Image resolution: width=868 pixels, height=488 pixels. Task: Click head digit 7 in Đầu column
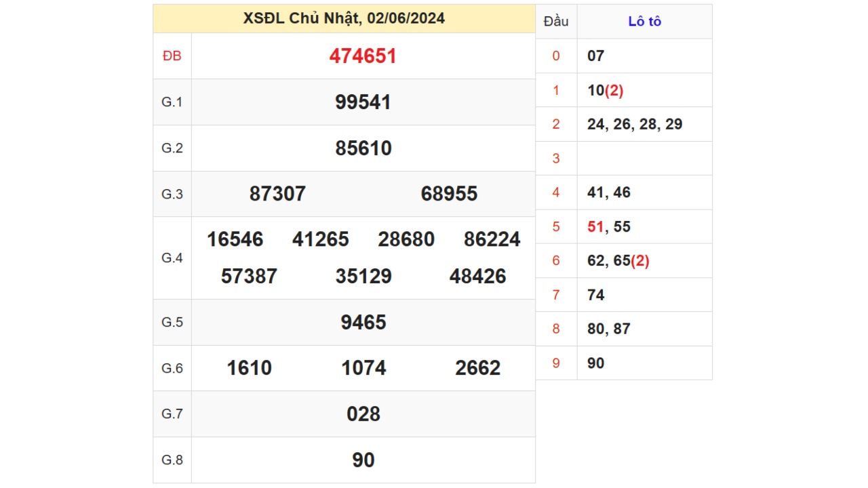point(556,295)
